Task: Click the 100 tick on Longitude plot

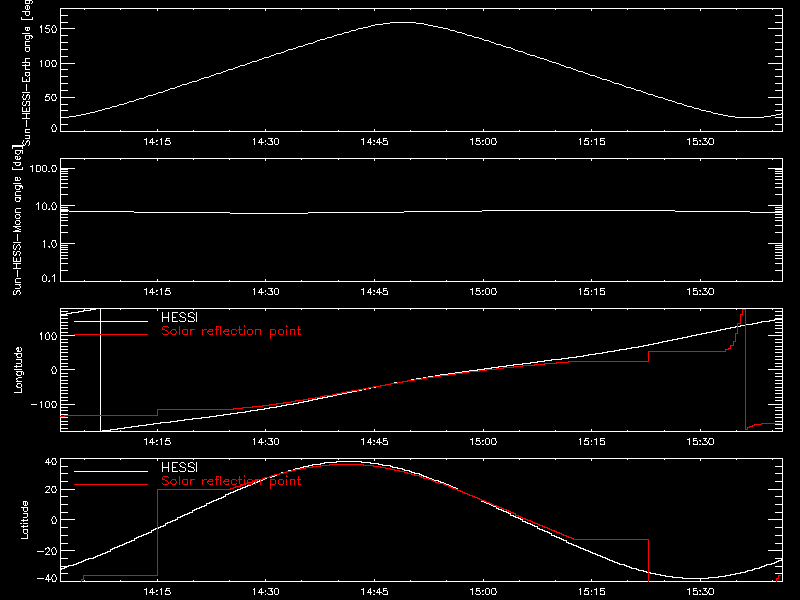Action: point(49,336)
